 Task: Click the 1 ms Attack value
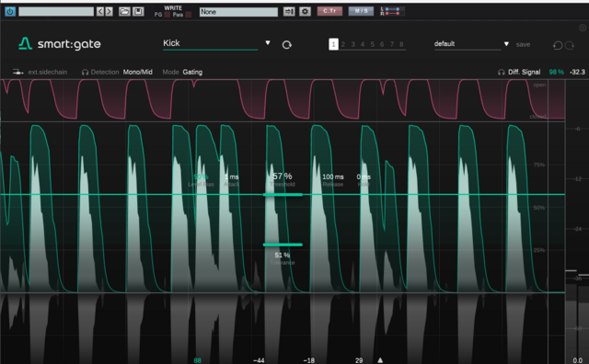coord(232,176)
